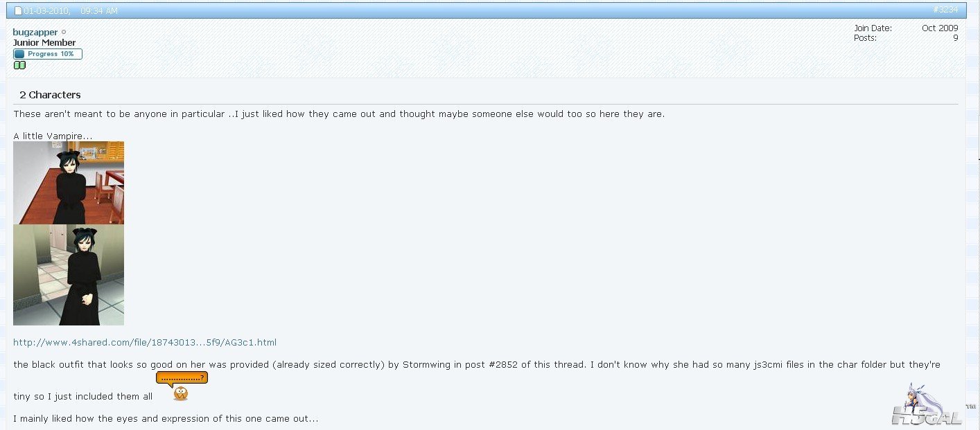The image size is (980, 430).
Task: Click the emoticon's orange speech bubble
Action: tap(182, 378)
